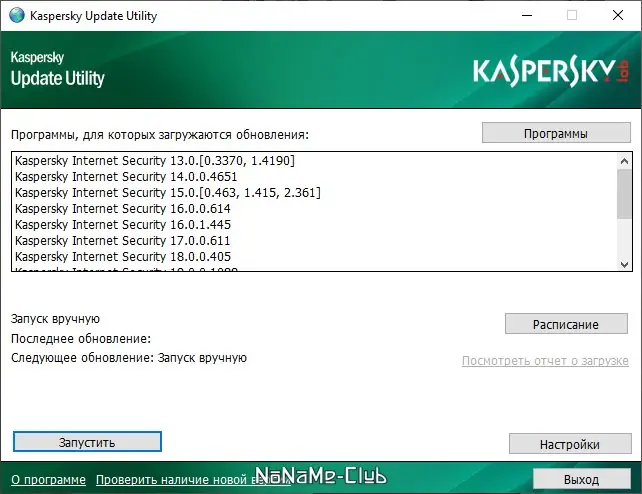Open the О программе about link
642x494 pixels.
[48, 479]
